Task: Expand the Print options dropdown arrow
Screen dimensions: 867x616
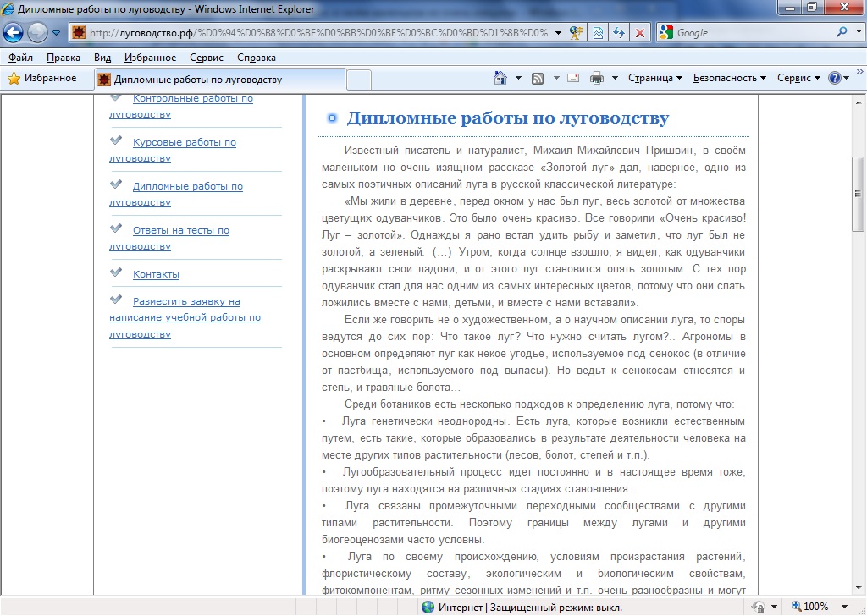Action: coord(615,78)
